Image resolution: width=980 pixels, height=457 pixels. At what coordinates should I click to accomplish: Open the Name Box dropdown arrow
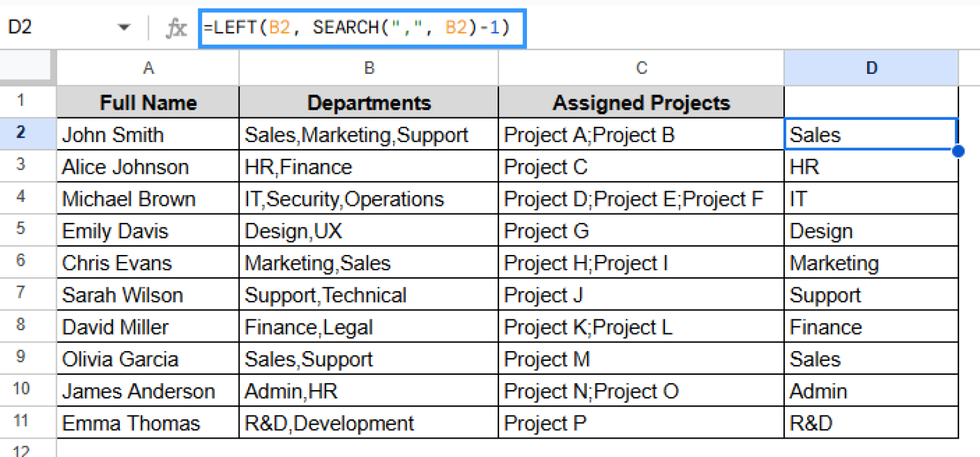point(124,28)
